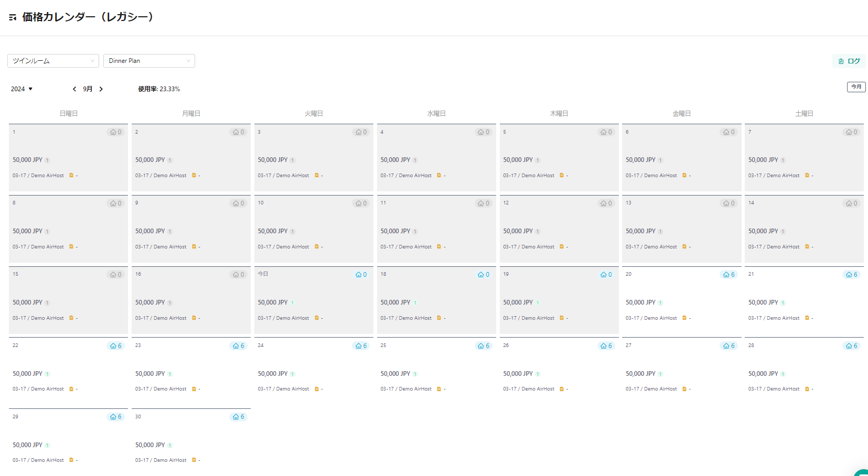
Task: Click the orange note icon on day 5
Action: 562,176
